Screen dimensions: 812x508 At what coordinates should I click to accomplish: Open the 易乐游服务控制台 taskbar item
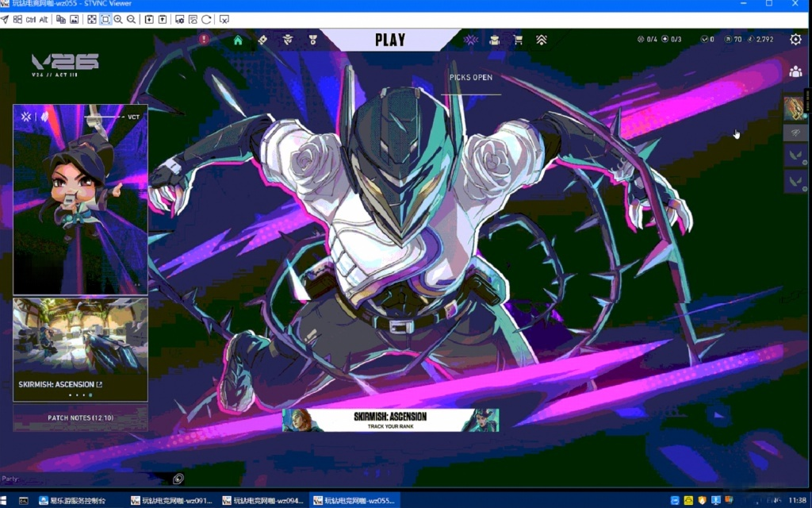(73, 501)
